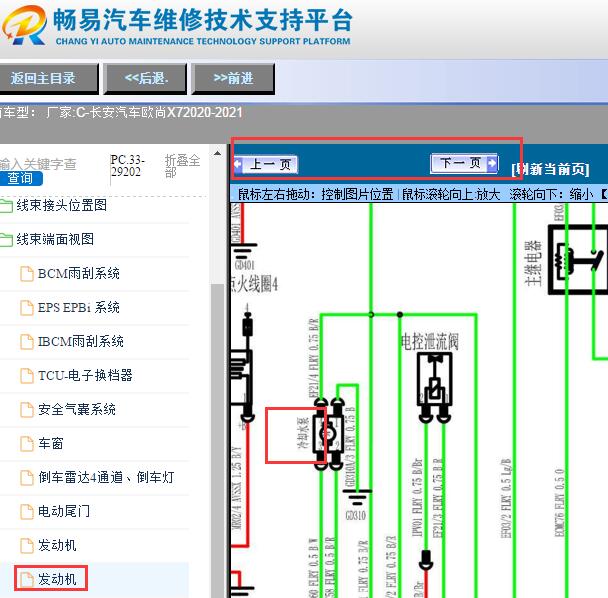Go forward with >>前进 button
This screenshot has height=598, width=608.
click(x=233, y=79)
